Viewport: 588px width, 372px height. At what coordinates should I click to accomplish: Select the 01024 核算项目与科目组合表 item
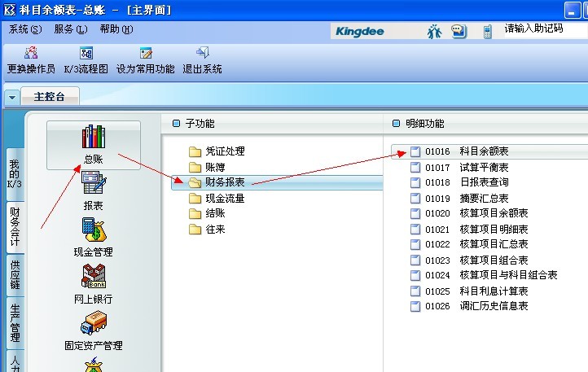[x=484, y=275]
